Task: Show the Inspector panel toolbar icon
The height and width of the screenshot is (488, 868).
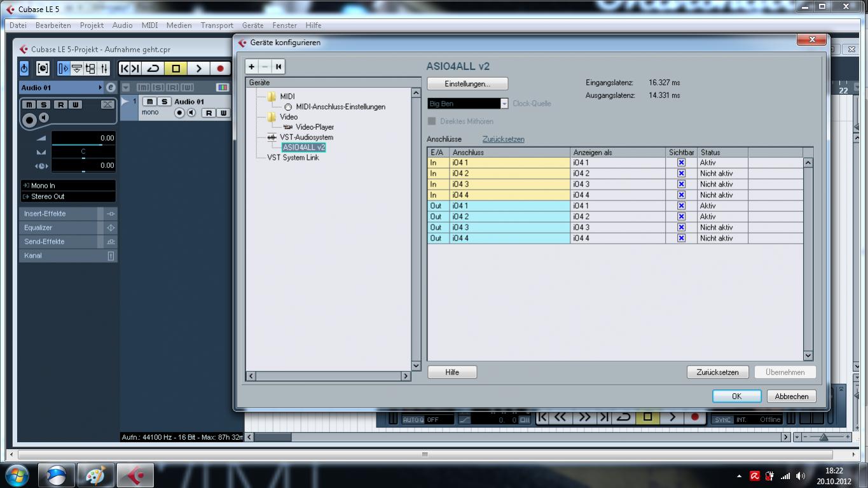Action: [63, 68]
